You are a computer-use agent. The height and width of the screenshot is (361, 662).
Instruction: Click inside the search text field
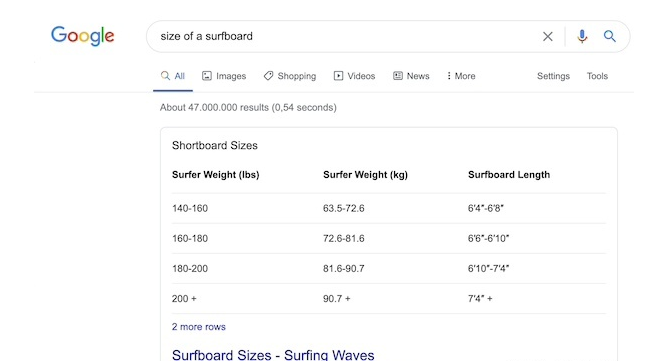click(346, 36)
